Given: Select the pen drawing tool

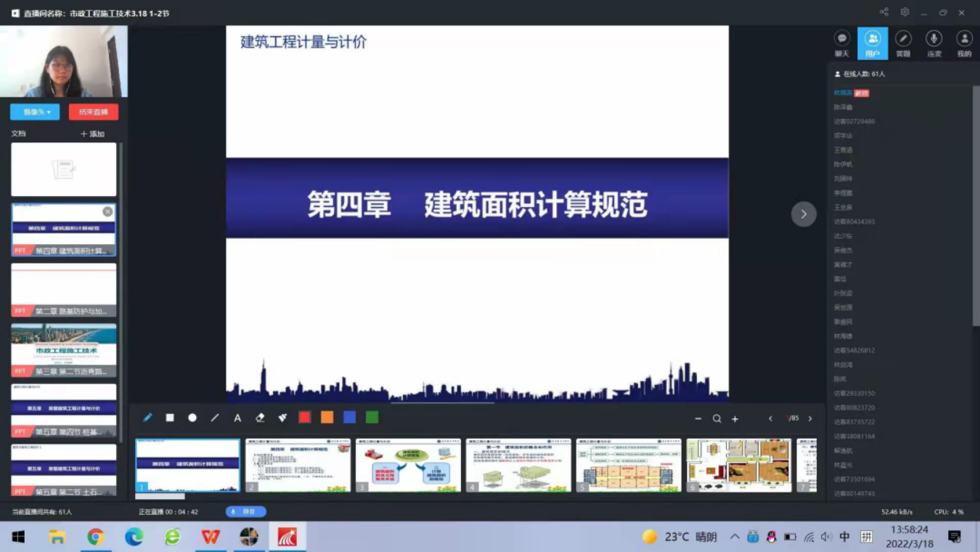Looking at the screenshot, I should point(147,418).
